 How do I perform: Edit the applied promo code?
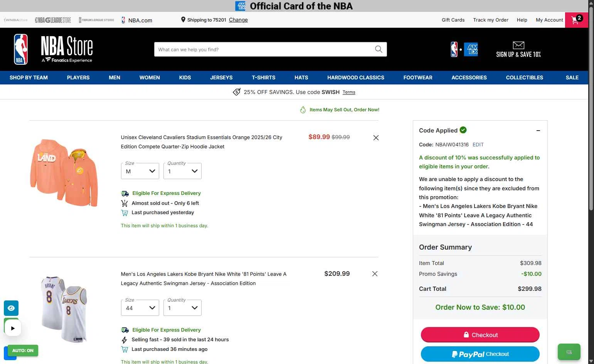tap(478, 145)
